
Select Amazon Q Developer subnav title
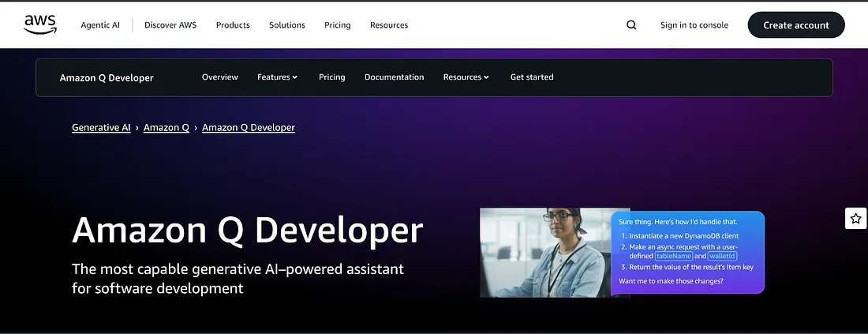(x=107, y=77)
